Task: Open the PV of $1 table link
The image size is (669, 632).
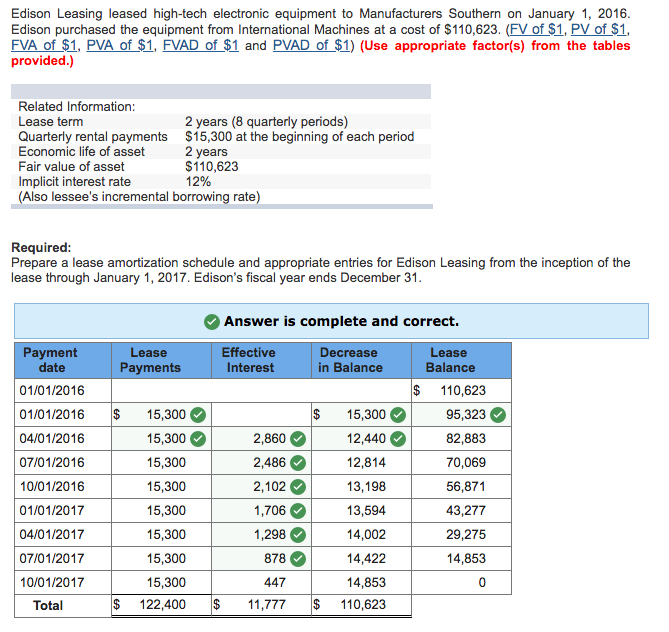Action: click(x=599, y=29)
